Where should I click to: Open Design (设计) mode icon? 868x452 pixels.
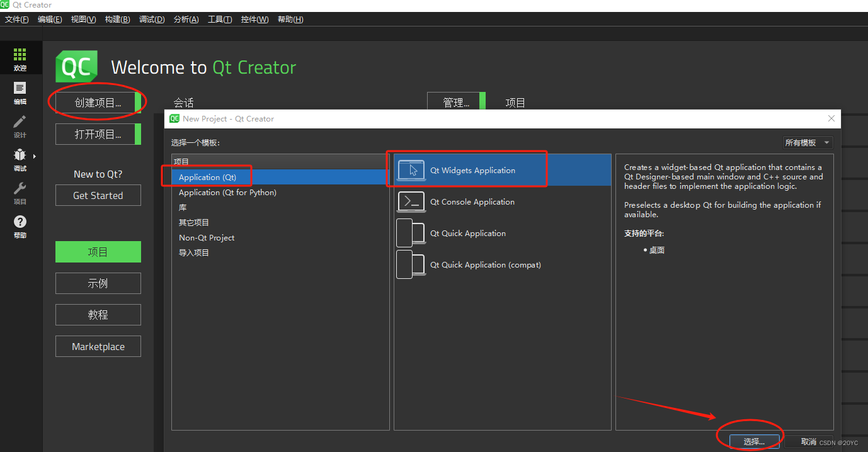coord(20,121)
